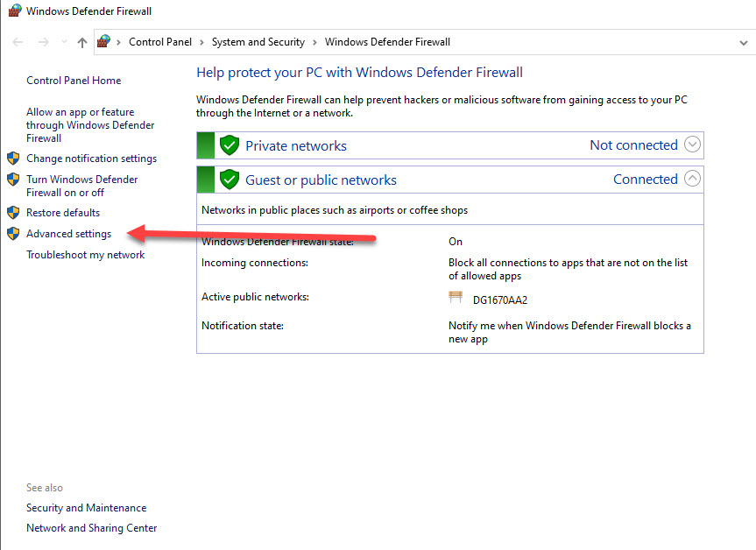The image size is (756, 550).
Task: Click shield icon beside Turn Firewall on or off
Action: [x=13, y=180]
